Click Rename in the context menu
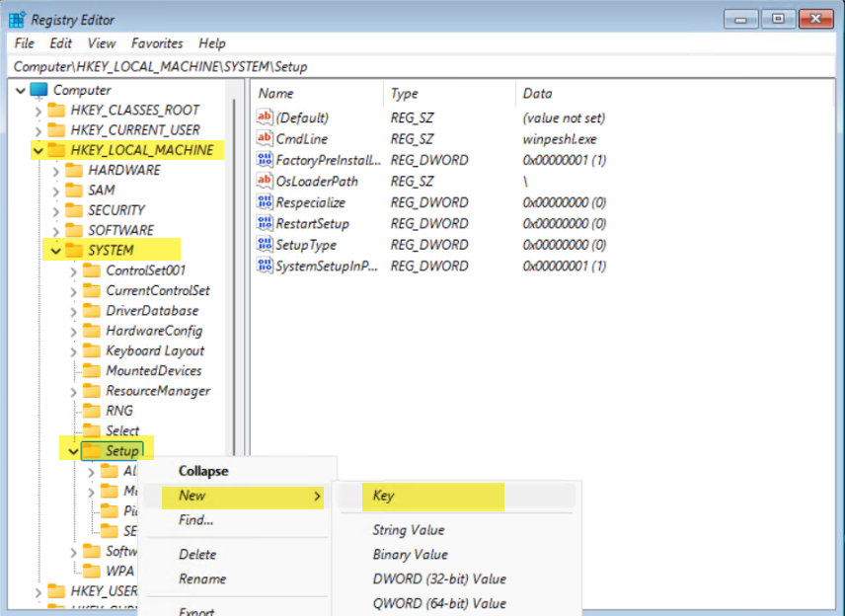 coord(202,579)
